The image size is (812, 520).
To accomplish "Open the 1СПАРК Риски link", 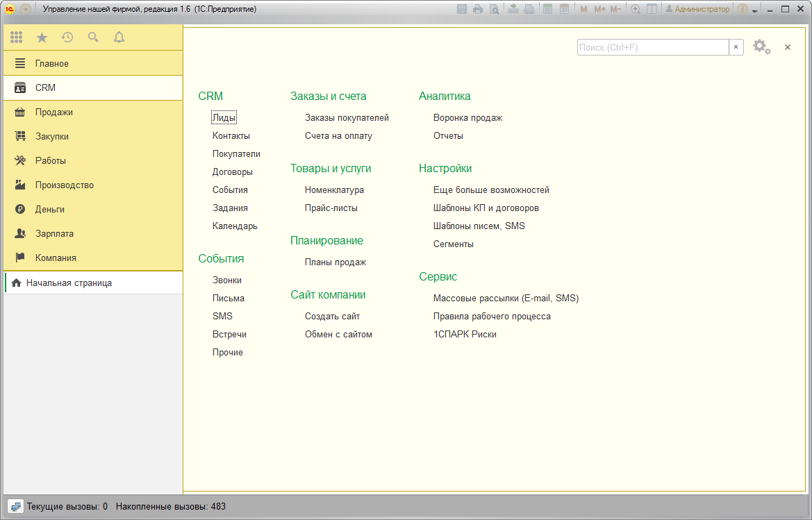I will 465,334.
